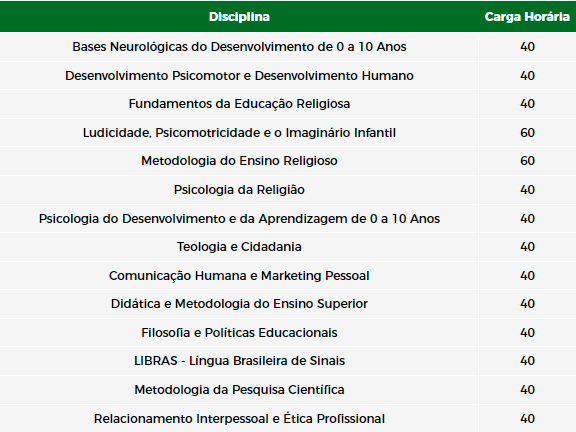Click Psicologia da Religião text
The width and height of the screenshot is (576, 432).
tap(239, 190)
